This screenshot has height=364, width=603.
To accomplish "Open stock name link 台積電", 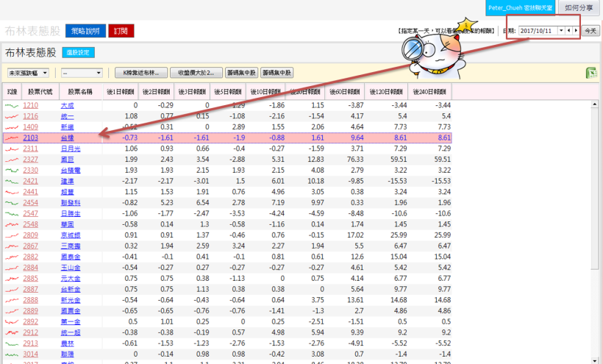I will [x=71, y=171].
